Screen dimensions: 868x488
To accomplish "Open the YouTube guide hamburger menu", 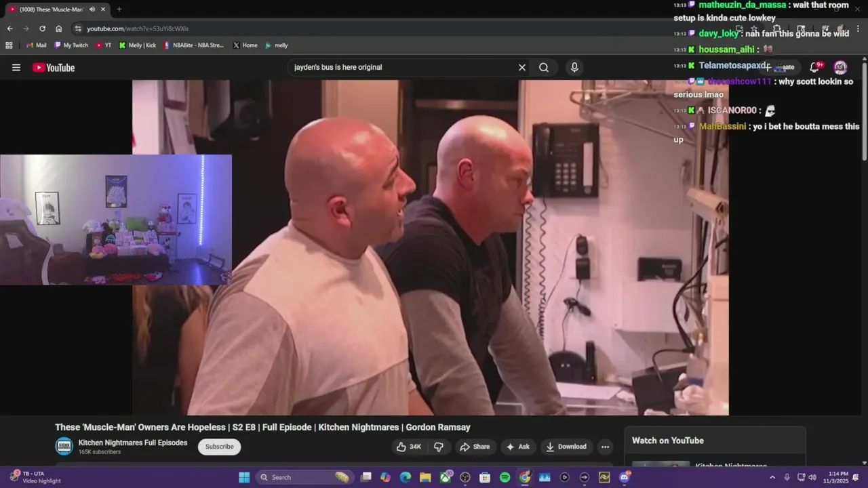I will pyautogui.click(x=16, y=67).
